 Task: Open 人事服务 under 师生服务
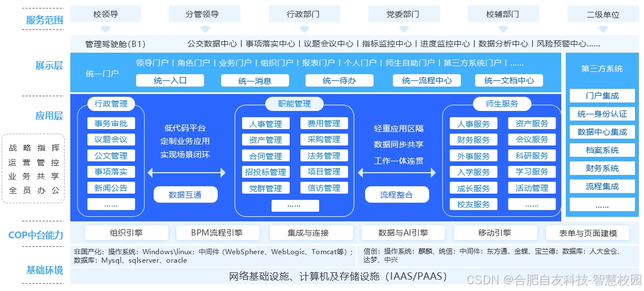point(473,123)
